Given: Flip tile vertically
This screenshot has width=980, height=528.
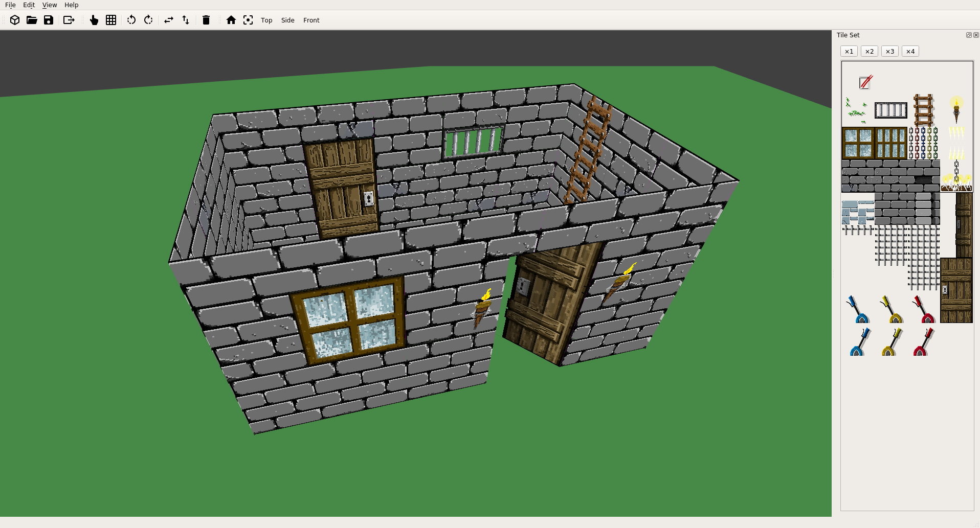Looking at the screenshot, I should pos(186,20).
